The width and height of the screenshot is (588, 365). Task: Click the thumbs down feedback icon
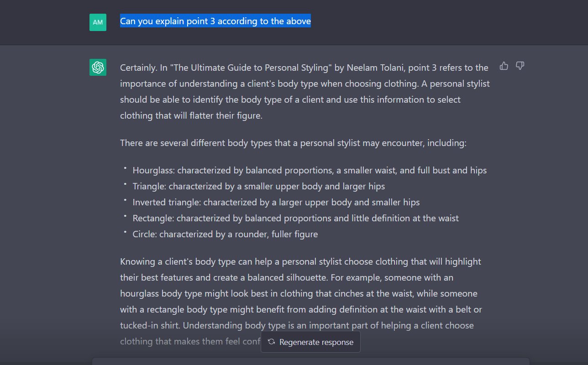520,66
